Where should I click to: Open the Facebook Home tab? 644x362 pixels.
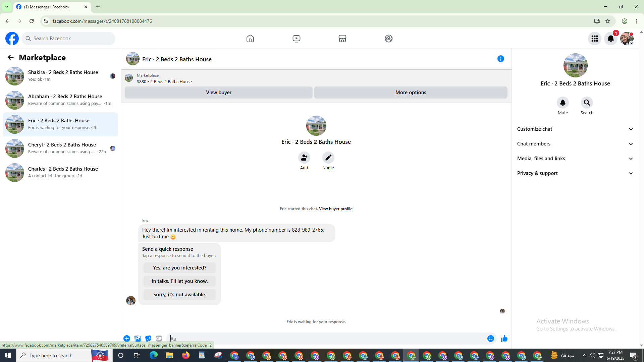point(250,39)
